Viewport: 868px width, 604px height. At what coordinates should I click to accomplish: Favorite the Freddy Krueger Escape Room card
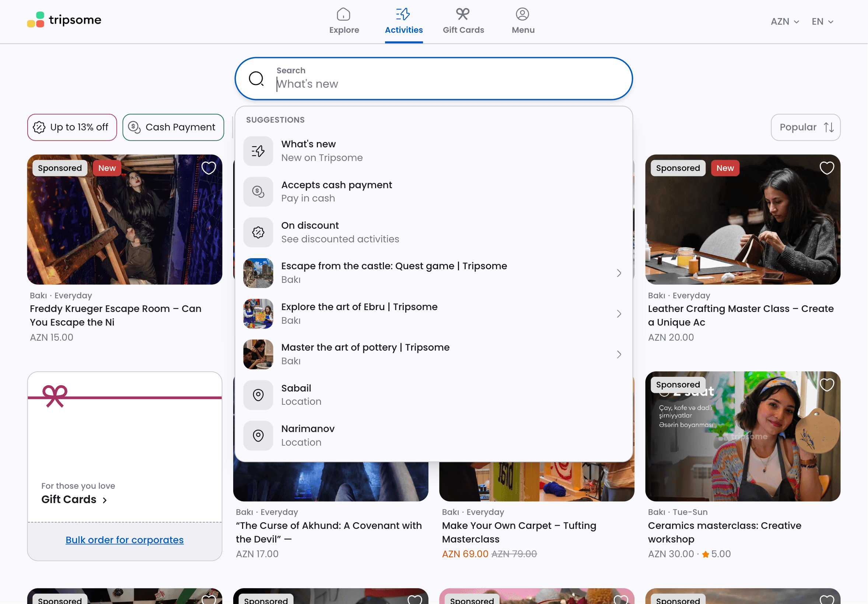tap(209, 168)
